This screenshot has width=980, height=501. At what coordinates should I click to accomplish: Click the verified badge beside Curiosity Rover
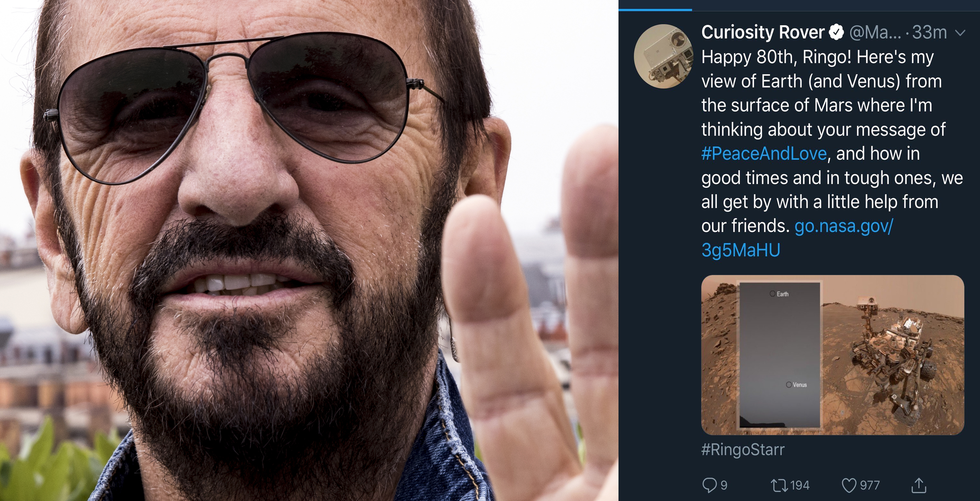[836, 32]
